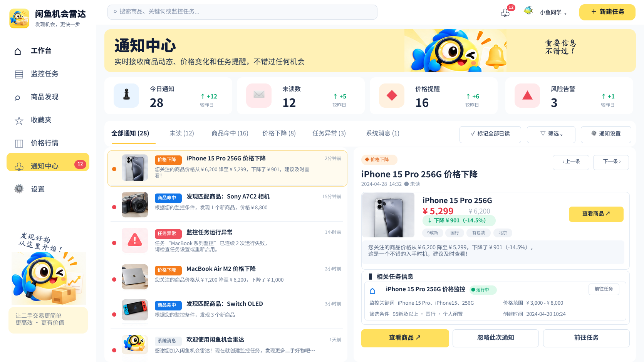
Task: Click the home icon beside iPhone 15 Pro 256G 价格监控
Action: click(x=372, y=291)
